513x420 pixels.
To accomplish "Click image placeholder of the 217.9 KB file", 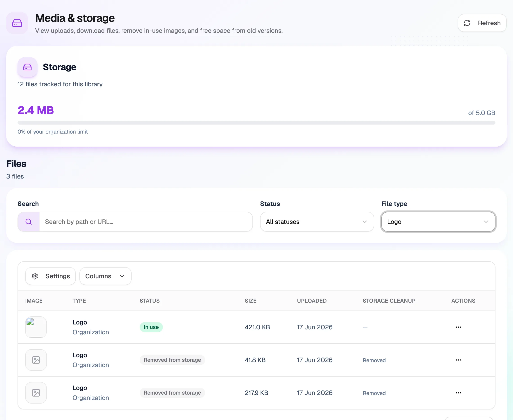I will point(36,393).
